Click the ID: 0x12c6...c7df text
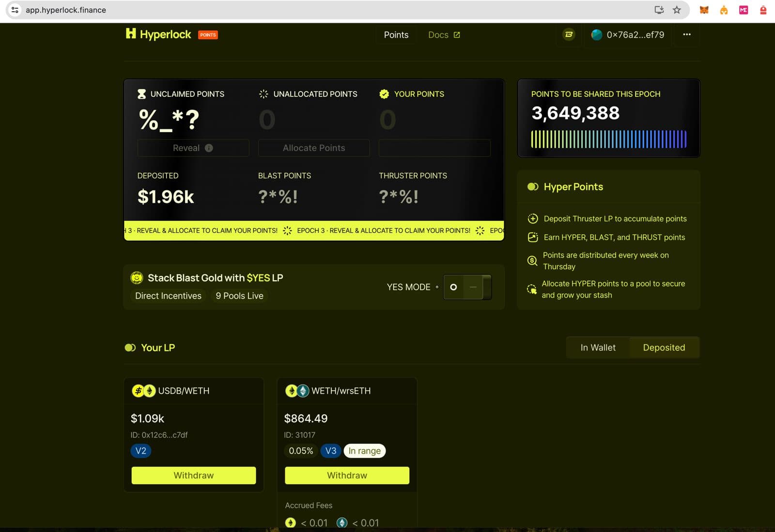 (159, 435)
